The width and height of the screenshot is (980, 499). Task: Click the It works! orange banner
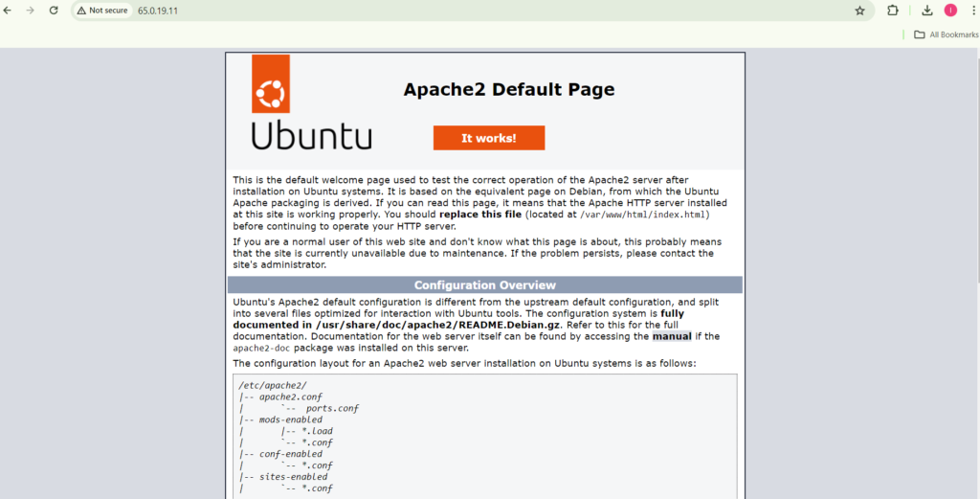pyautogui.click(x=488, y=138)
